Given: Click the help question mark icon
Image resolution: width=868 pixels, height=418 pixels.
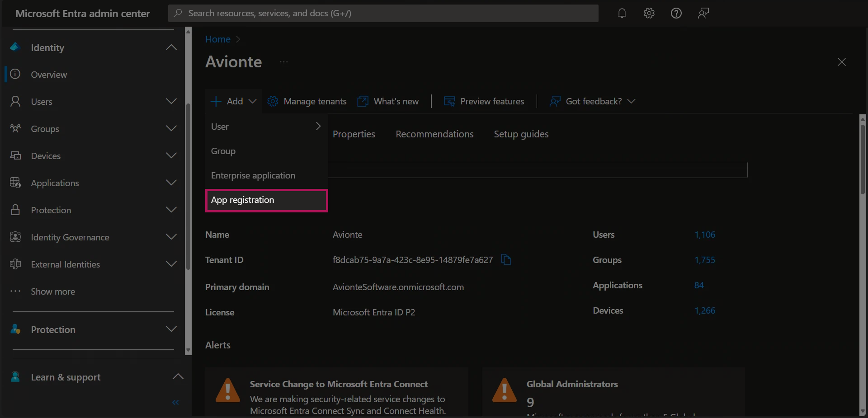Looking at the screenshot, I should [x=676, y=13].
